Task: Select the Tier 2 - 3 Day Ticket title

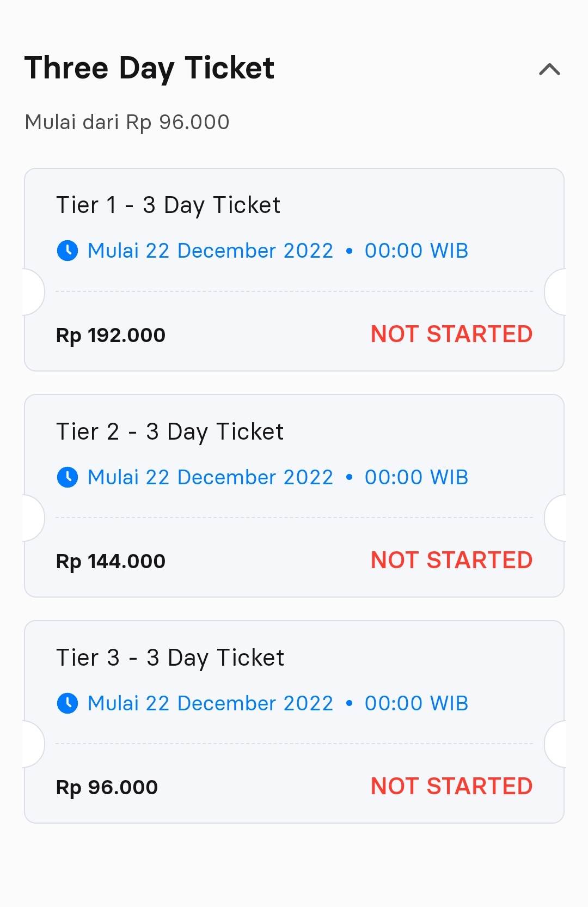Action: 170,432
